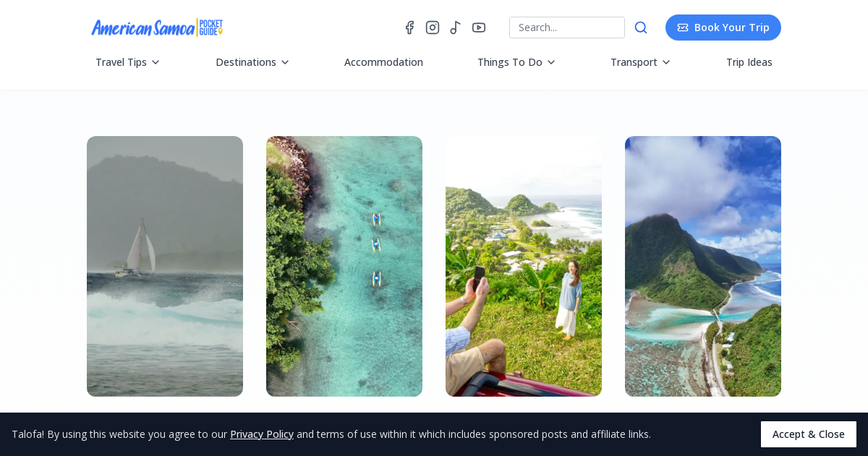Open the Accommodation menu item

point(383,62)
